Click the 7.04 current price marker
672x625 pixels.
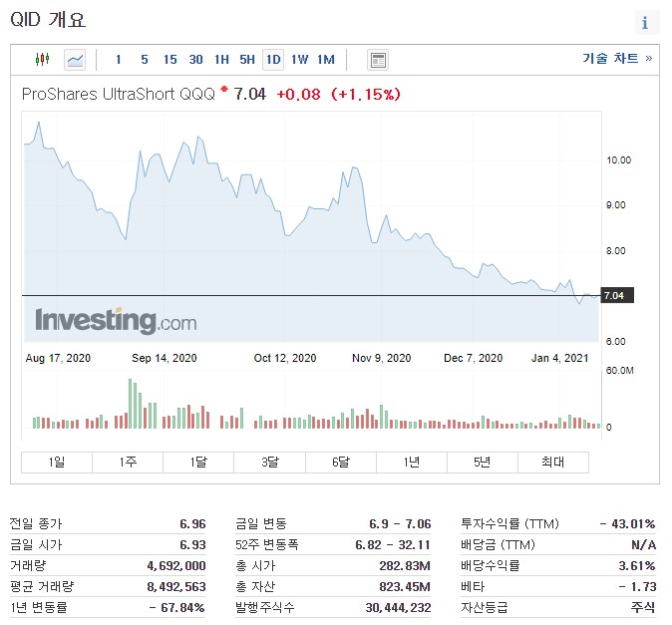[x=617, y=295]
